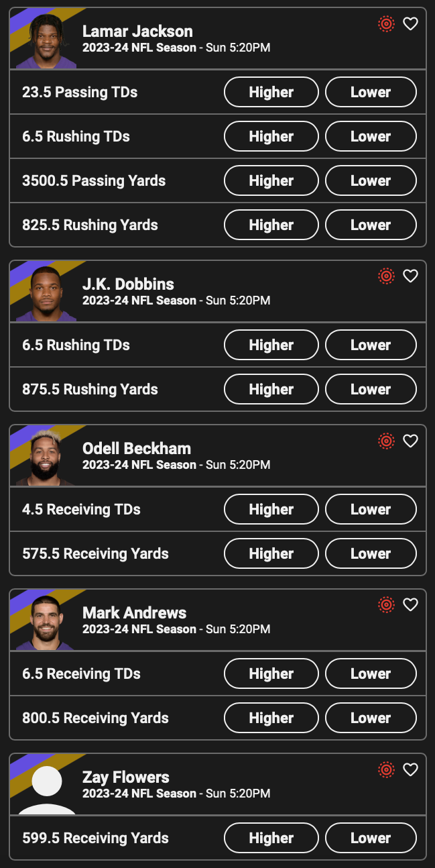Favorite J.K. Dobbins with the heart icon
Viewport: 435px width, 868px height.
(410, 276)
